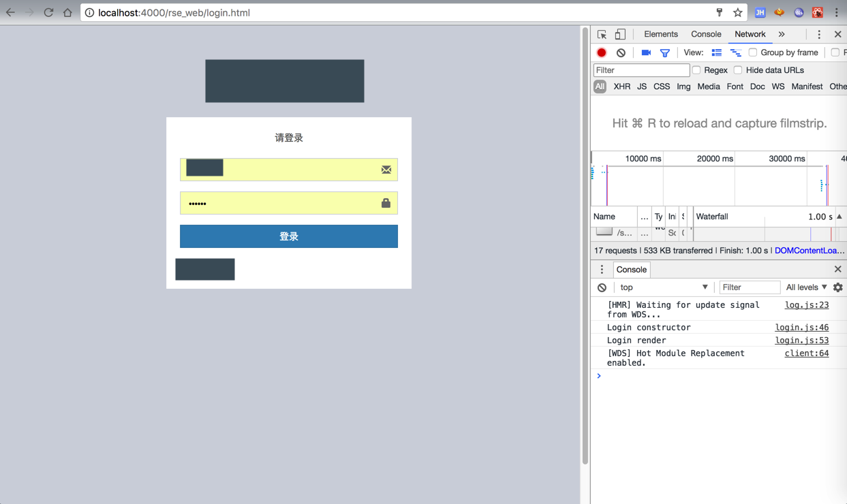Enable Regex filter checkbox
The height and width of the screenshot is (504, 847).
tap(696, 70)
